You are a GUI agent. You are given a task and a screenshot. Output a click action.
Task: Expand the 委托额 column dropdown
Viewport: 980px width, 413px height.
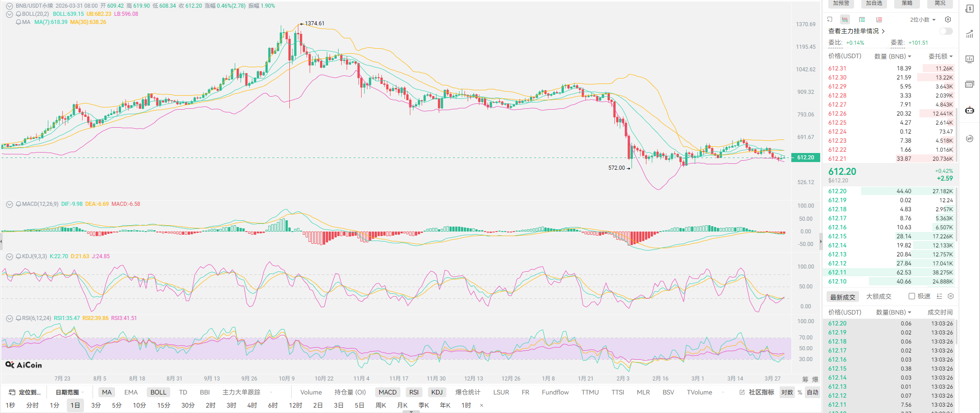click(940, 56)
